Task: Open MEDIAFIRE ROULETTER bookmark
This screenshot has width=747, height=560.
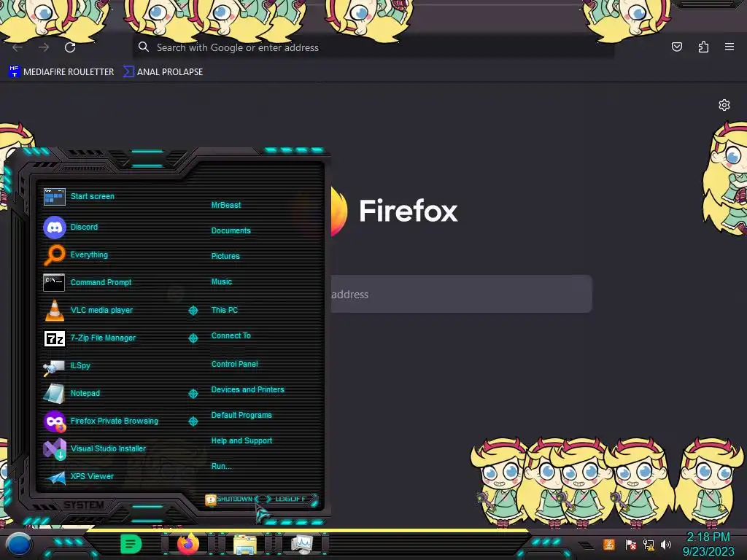Action: 61,72
